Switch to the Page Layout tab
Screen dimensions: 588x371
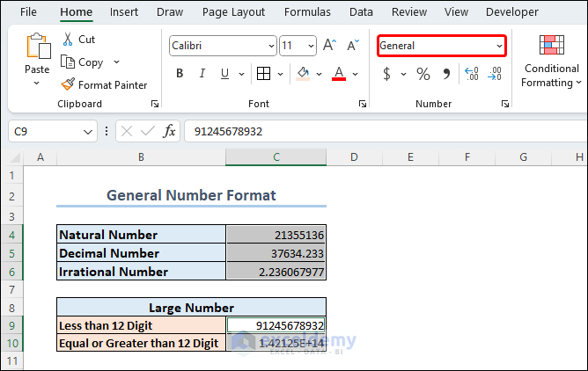click(233, 12)
